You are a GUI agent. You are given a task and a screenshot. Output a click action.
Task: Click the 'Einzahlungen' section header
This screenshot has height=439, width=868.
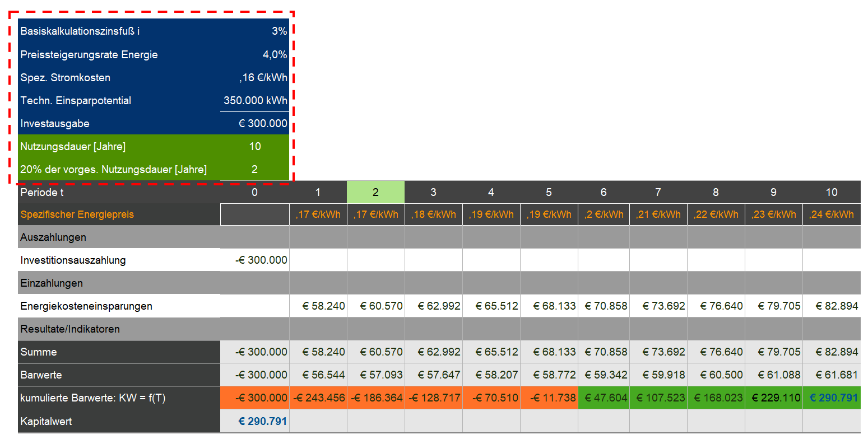point(52,283)
